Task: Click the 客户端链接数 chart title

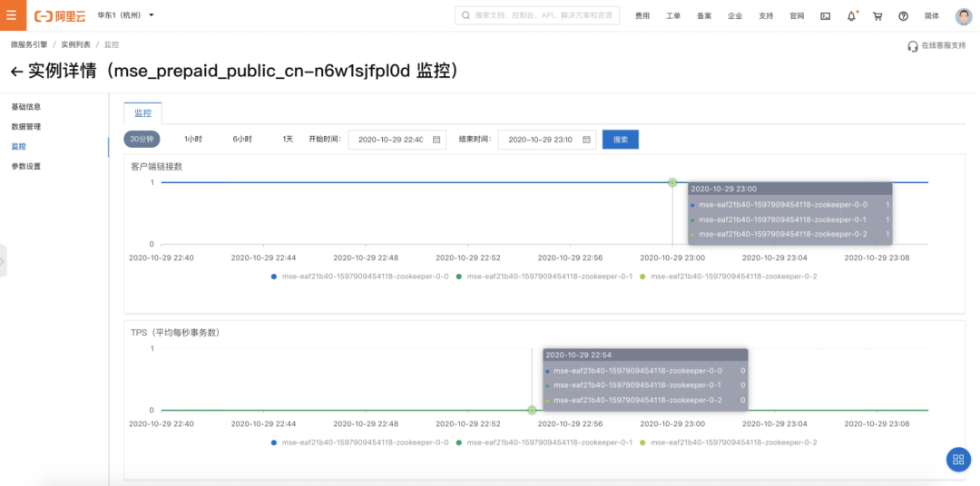Action: [156, 166]
